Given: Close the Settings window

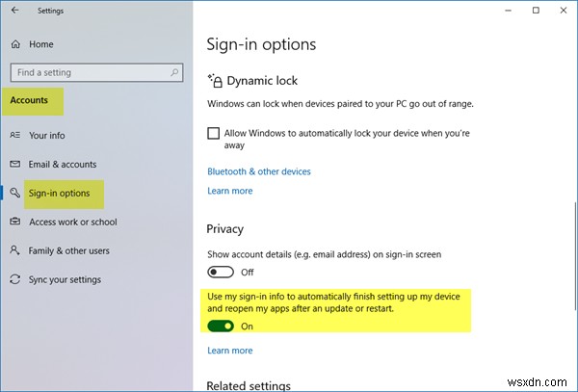Looking at the screenshot, I should click(564, 11).
